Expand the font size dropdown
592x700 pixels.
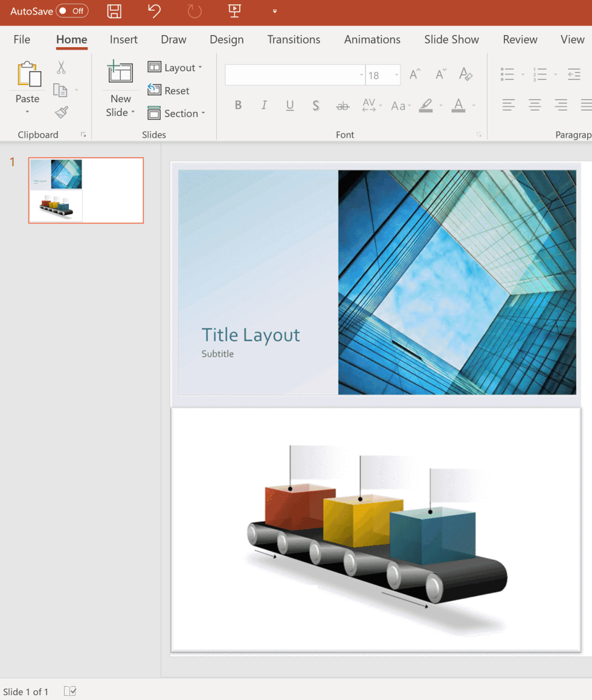tap(396, 75)
